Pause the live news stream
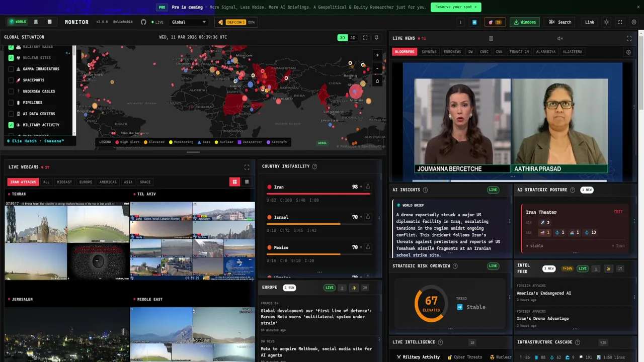The height and width of the screenshot is (362, 644). (491, 38)
